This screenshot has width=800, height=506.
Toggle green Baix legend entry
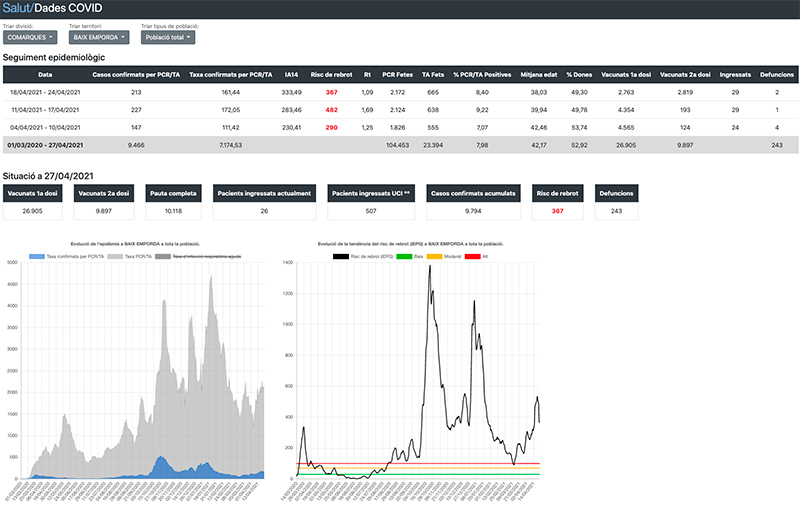pos(410,257)
